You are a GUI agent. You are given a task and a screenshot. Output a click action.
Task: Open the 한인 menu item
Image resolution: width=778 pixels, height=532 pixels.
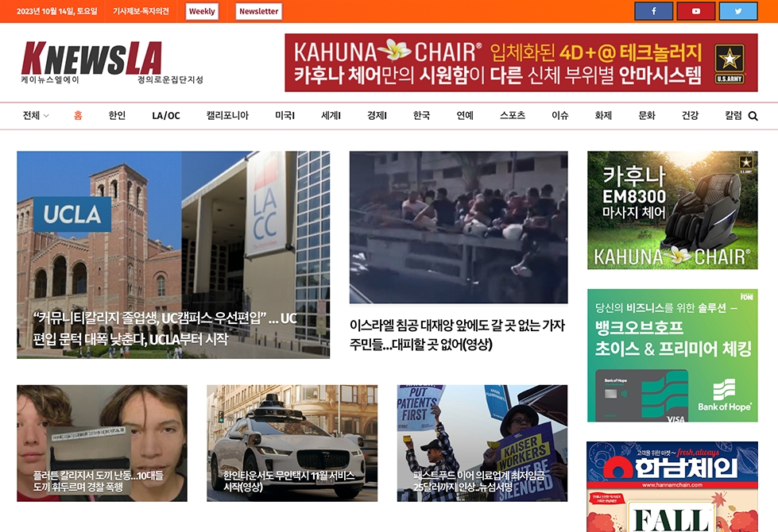pos(117,115)
